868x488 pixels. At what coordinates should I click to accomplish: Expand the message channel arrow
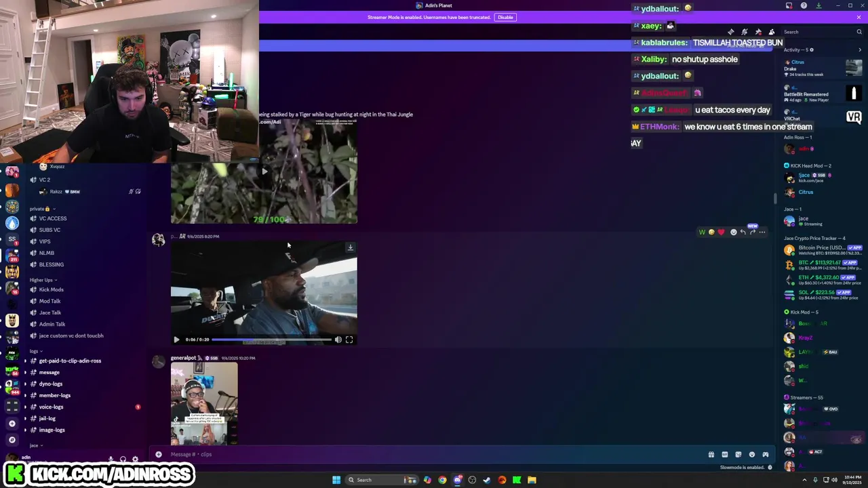(x=26, y=372)
